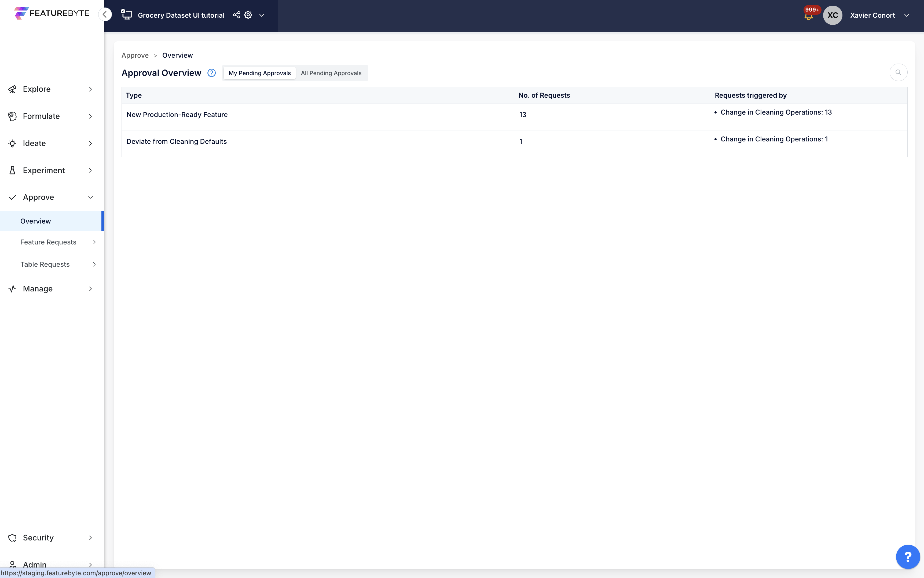Click the catalog monitor icon in header
Viewport: 924px width, 578px height.
click(x=126, y=15)
